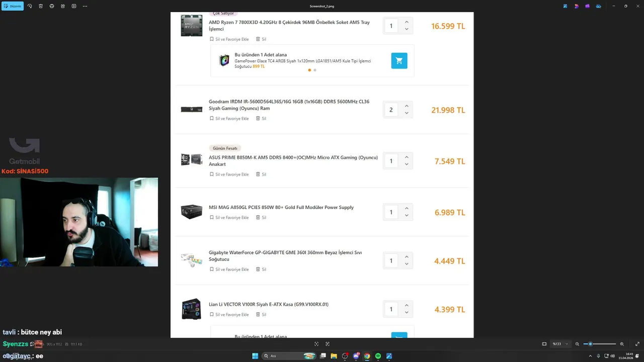The height and width of the screenshot is (362, 644).
Task: Increase Goodram RAM quantity
Action: coord(407,106)
